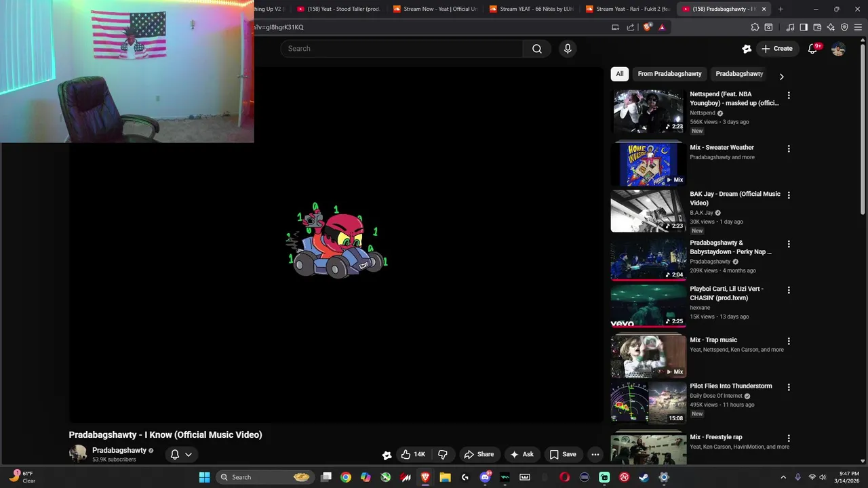Click the browser address bar URL
This screenshot has height=488, width=868.
click(x=280, y=27)
